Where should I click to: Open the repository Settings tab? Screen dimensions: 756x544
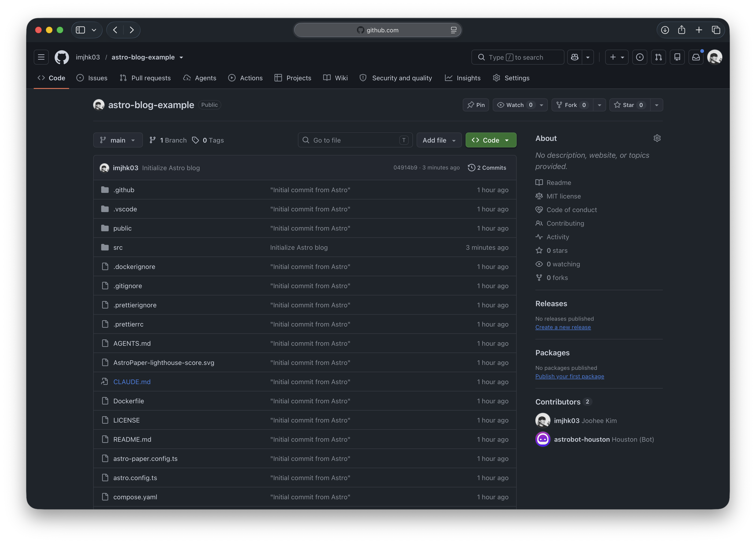point(511,78)
